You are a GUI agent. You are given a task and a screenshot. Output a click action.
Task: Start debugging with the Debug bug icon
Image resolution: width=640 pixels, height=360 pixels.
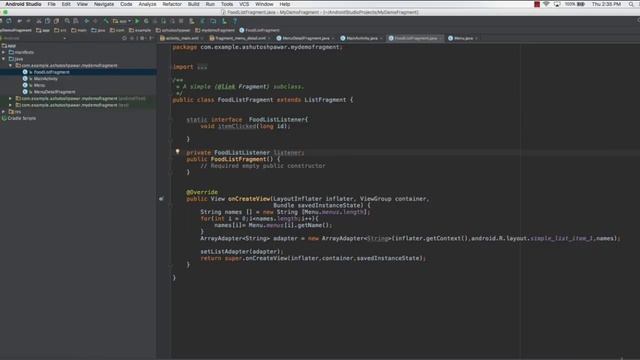pyautogui.click(x=146, y=21)
